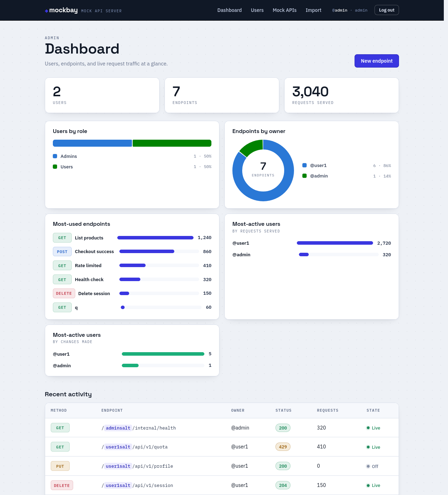Screen dimensions: 448x495
Task: Click the adminsalt path chip
Action: [118, 428]
